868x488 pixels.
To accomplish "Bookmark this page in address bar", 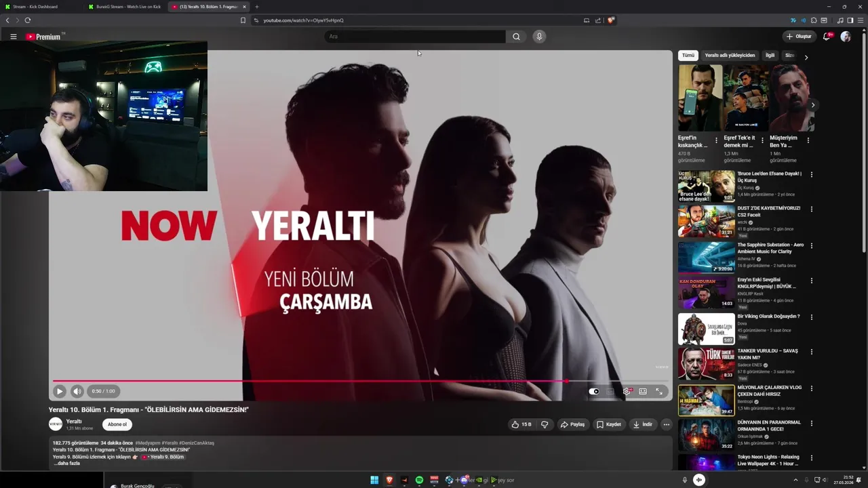I will click(243, 20).
